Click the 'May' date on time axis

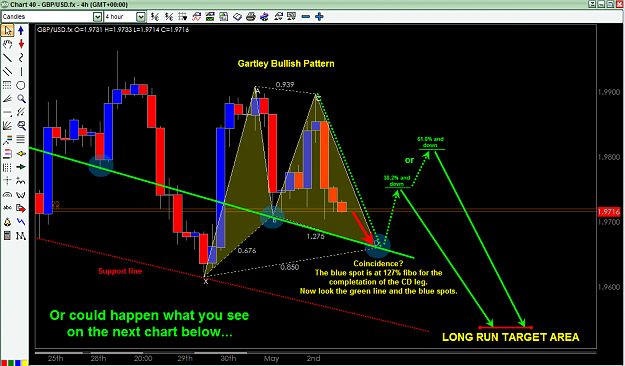[271, 358]
